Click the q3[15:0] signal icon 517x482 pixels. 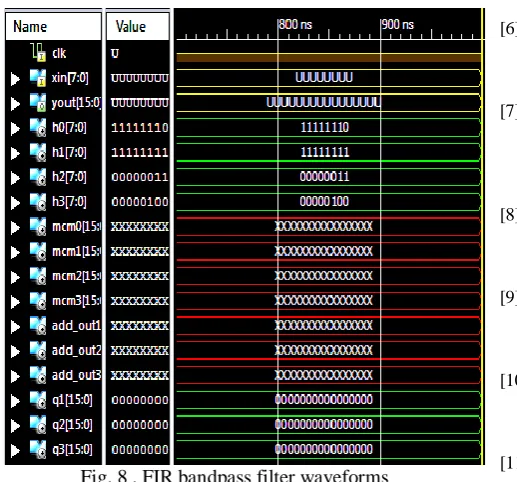(38, 450)
